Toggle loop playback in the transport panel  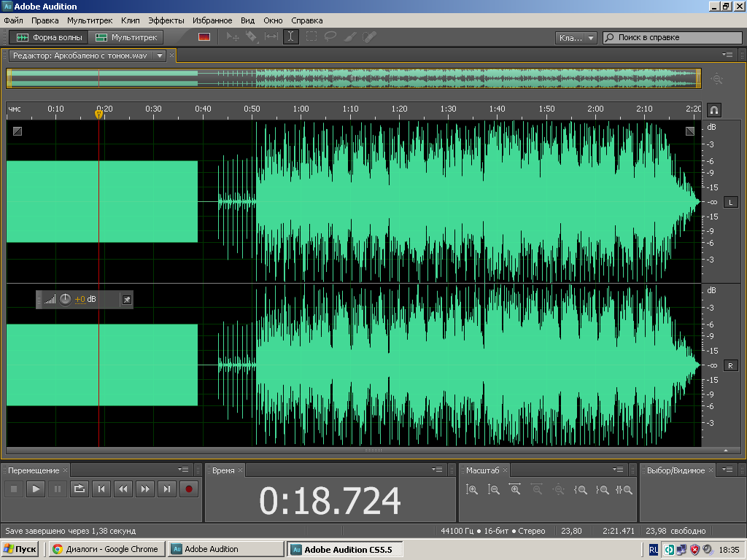pos(80,489)
